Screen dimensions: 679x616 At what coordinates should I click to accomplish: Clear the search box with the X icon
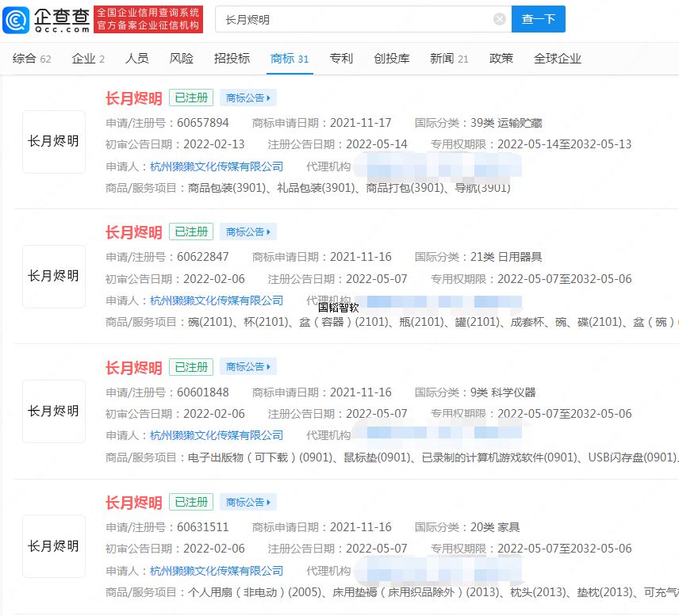click(499, 19)
